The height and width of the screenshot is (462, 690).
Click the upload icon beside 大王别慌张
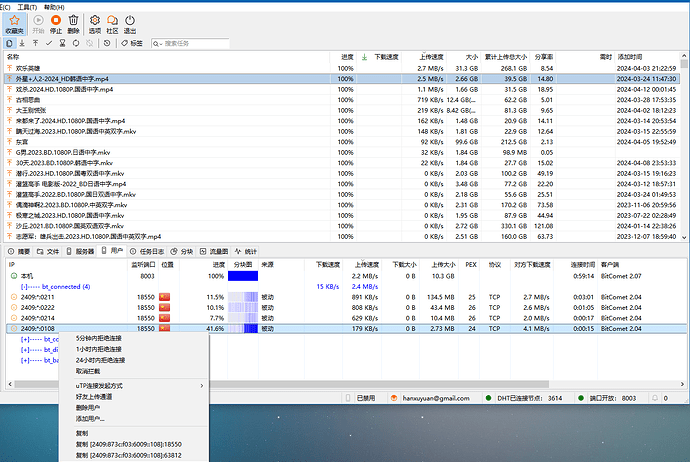coord(9,110)
